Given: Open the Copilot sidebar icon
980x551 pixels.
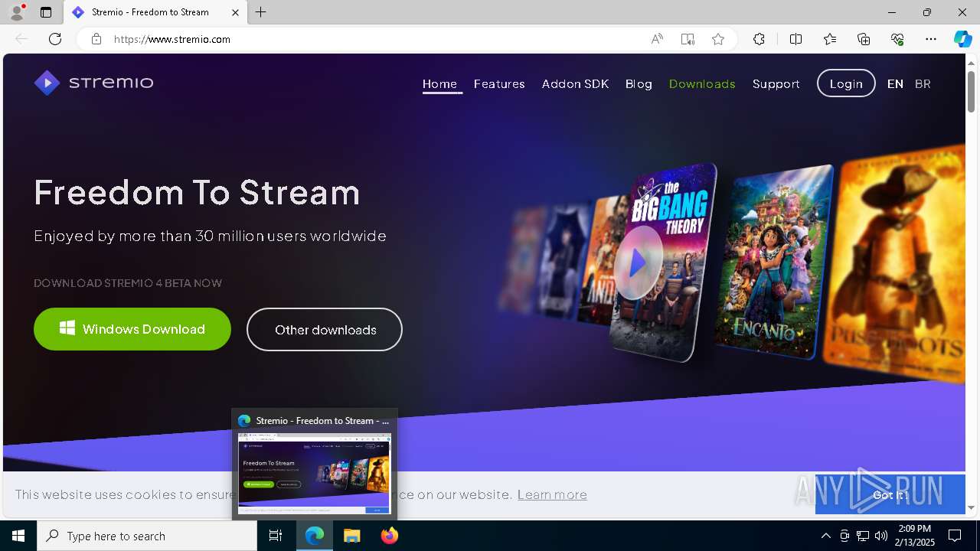Looking at the screenshot, I should point(962,39).
